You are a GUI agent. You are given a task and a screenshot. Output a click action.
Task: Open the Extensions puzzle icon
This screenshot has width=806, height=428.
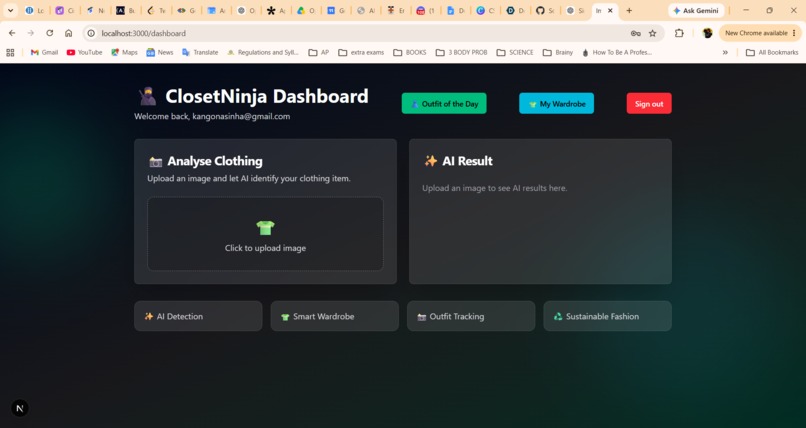(x=679, y=33)
